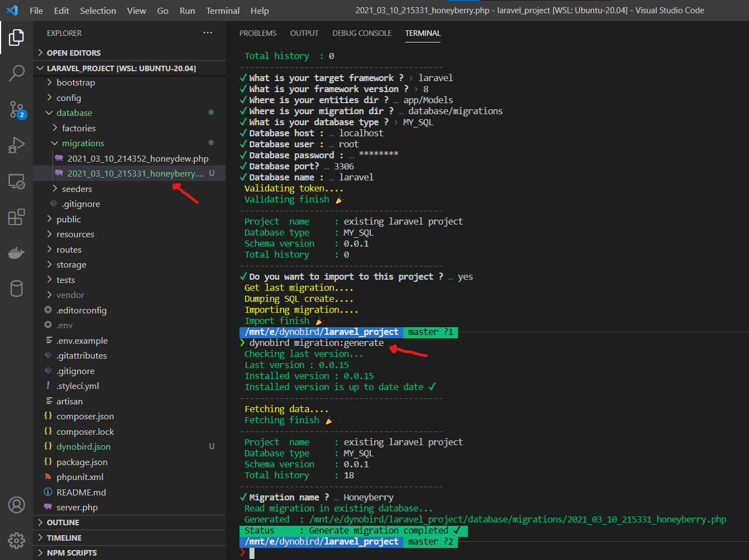
Task: Collapse the database folder
Action: coord(129,113)
